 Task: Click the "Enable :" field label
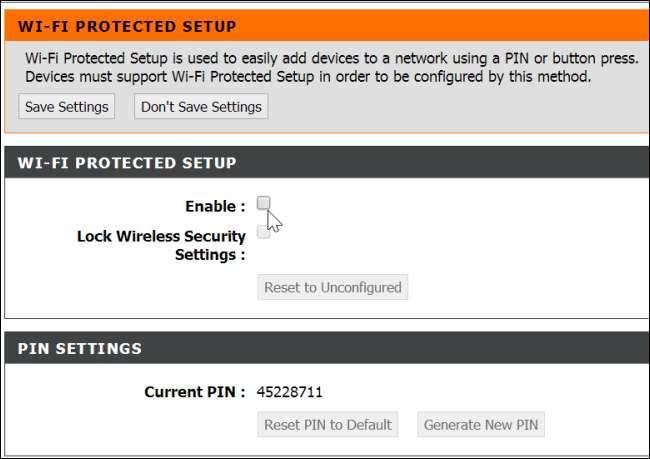coord(215,206)
